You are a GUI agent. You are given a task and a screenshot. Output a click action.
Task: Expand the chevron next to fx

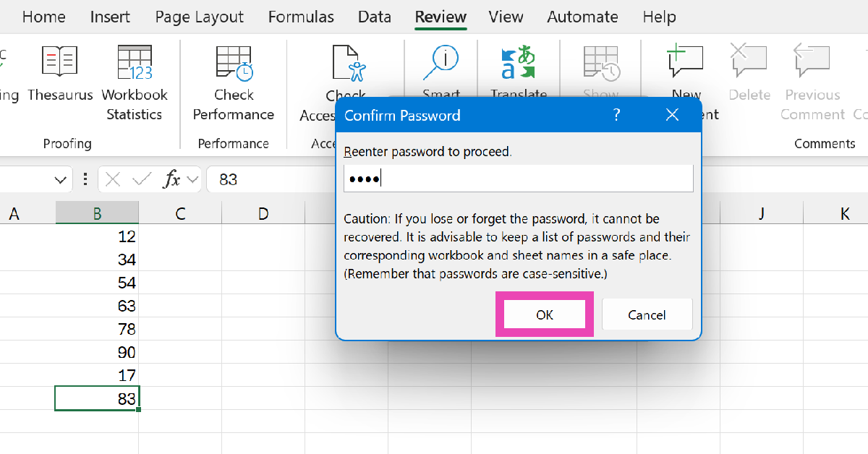point(193,179)
